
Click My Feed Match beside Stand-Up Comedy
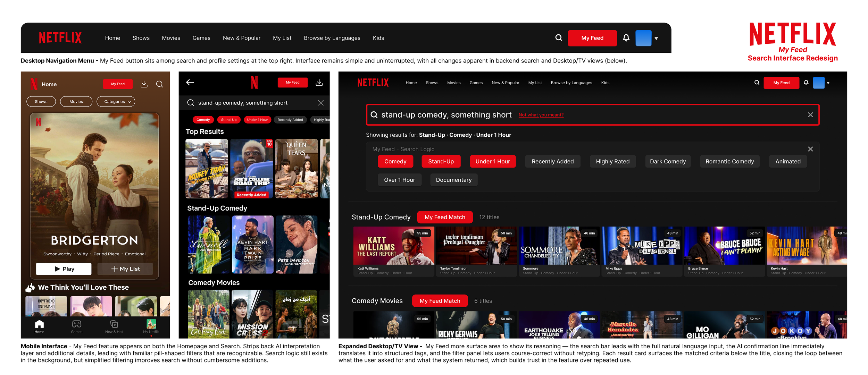[x=445, y=217]
